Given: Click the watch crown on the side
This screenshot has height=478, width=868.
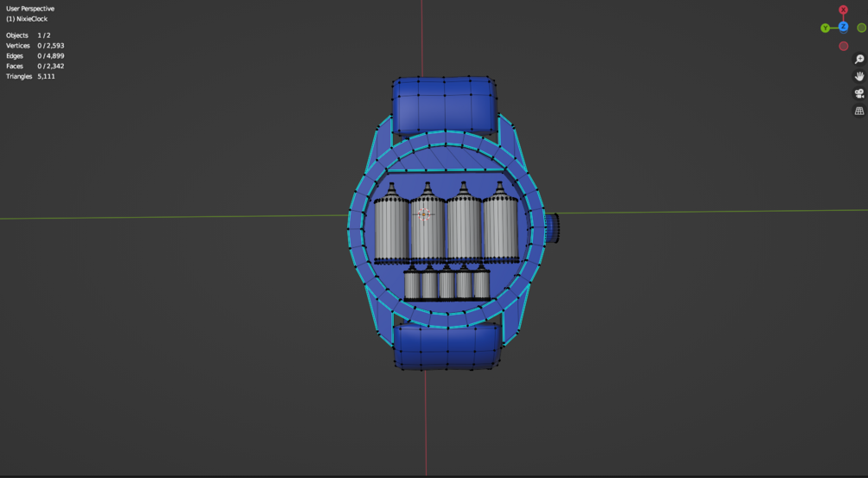Looking at the screenshot, I should (x=553, y=227).
